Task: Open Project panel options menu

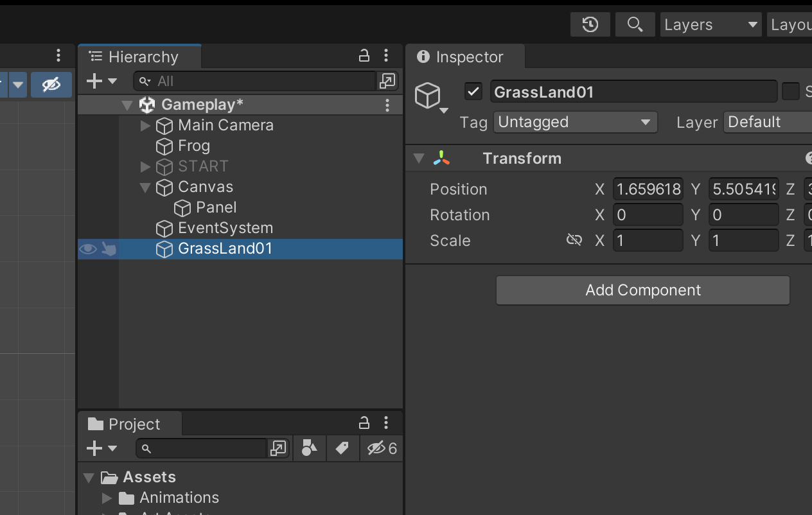Action: click(x=386, y=423)
